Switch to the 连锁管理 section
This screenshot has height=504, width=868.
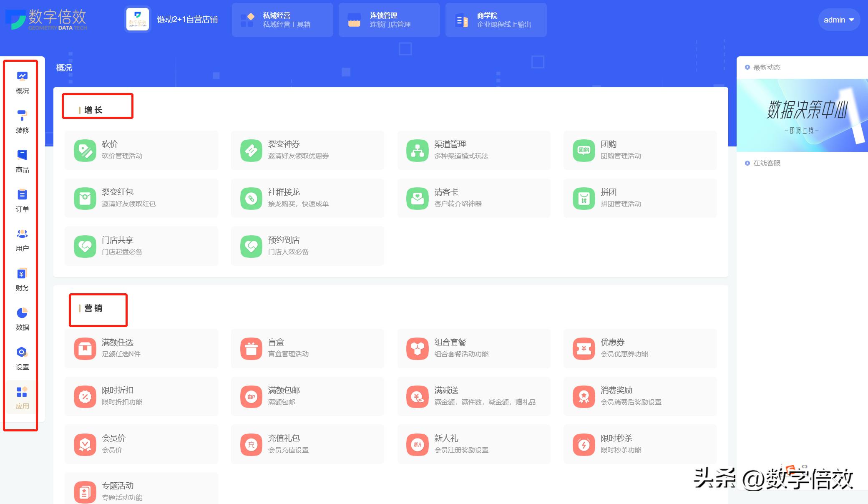point(388,20)
